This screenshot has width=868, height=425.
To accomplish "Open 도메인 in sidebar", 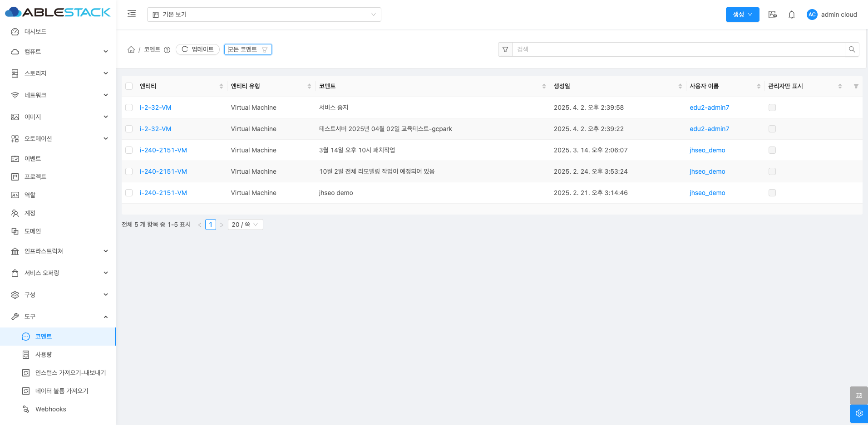I will coord(58,231).
